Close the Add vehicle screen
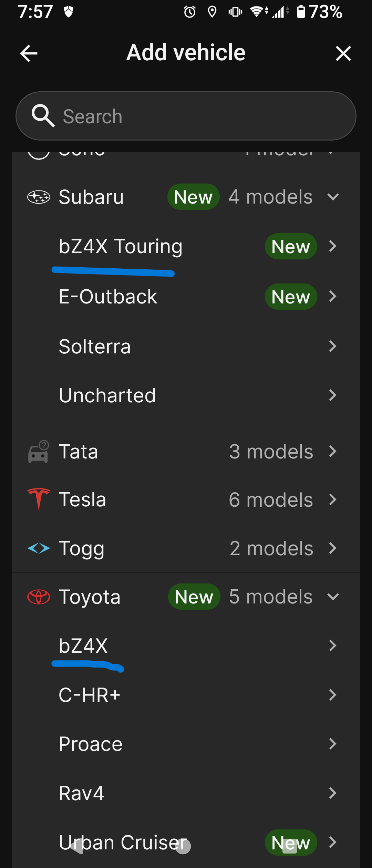 coord(343,53)
